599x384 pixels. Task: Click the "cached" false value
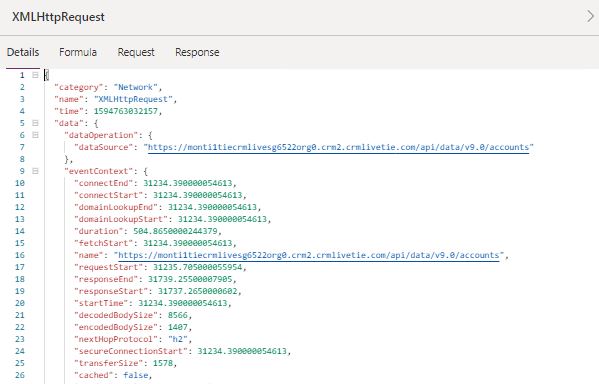click(x=136, y=375)
